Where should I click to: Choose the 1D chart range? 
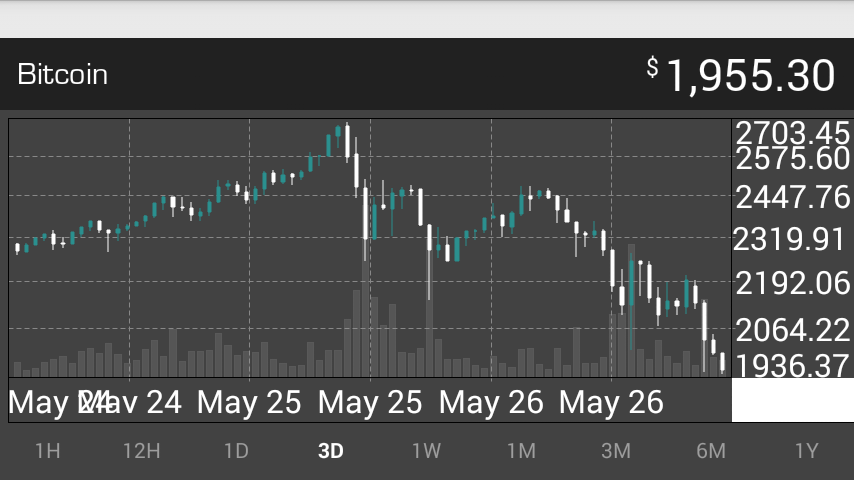[x=236, y=451]
